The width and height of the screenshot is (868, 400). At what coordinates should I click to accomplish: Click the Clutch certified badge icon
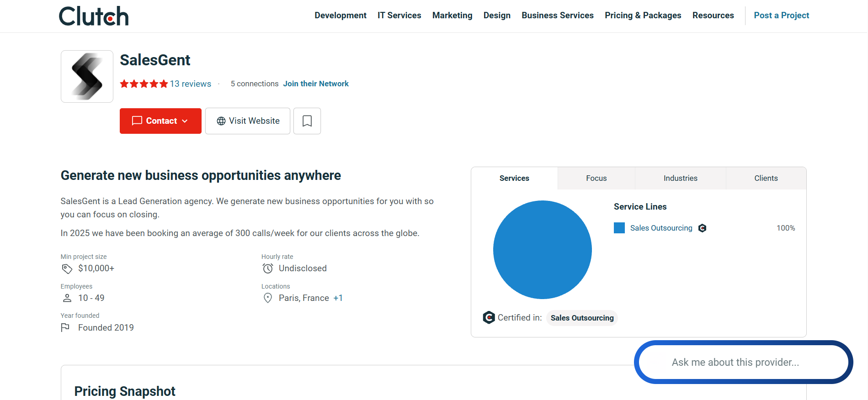489,317
